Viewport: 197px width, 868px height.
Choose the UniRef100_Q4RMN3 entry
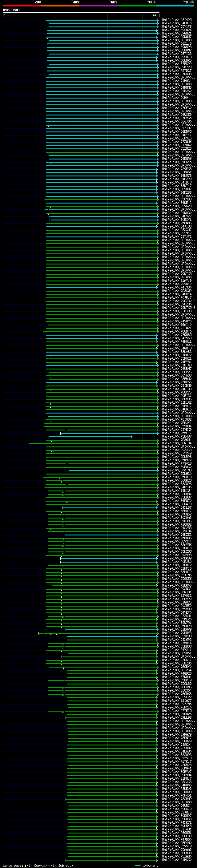(x=177, y=88)
